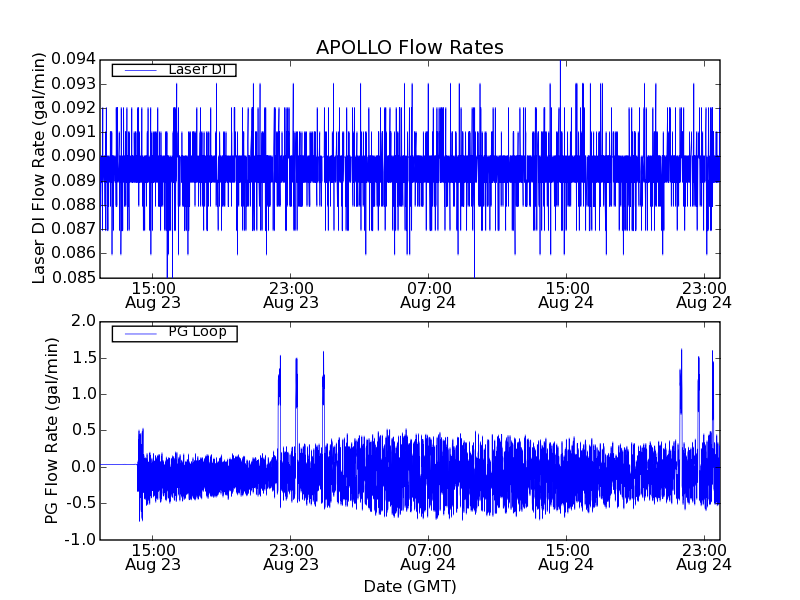The image size is (800, 600).
Task: Click "07:00 Aug 24" under the PG Loop plot
Action: point(428,558)
